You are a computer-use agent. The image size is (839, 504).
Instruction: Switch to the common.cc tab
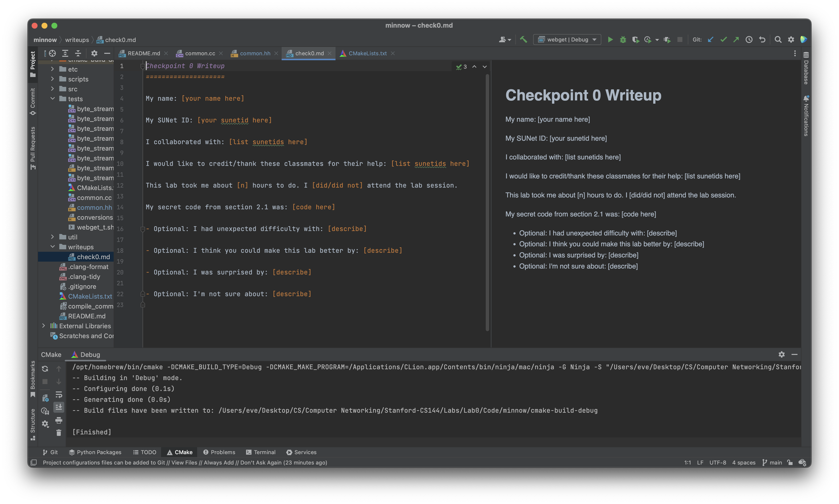tap(200, 53)
